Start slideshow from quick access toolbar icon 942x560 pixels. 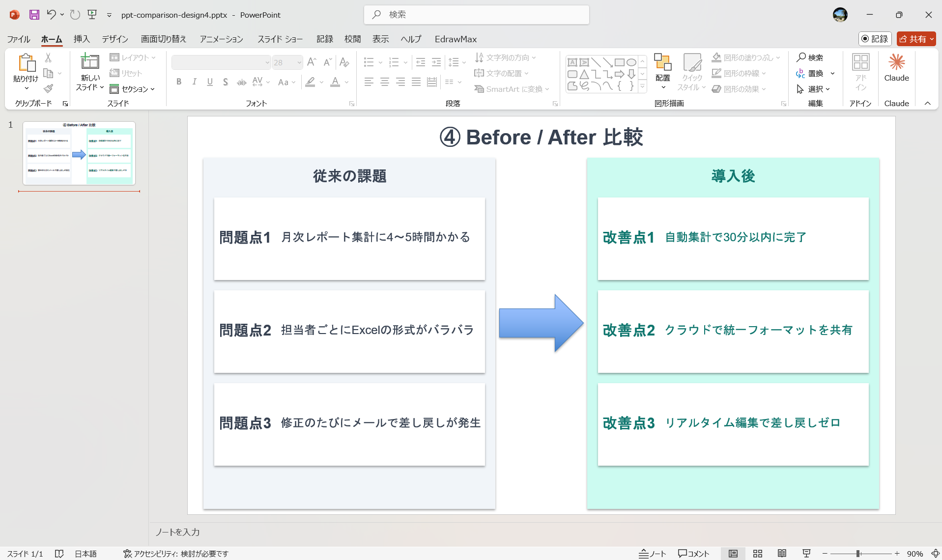(x=92, y=15)
